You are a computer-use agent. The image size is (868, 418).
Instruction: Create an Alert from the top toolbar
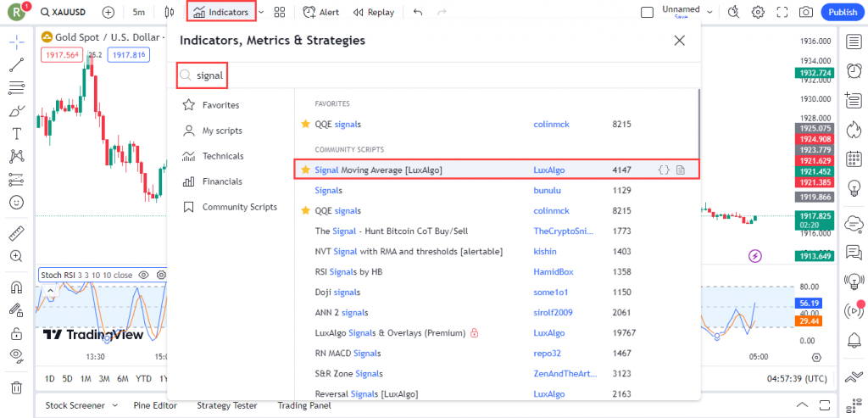321,12
